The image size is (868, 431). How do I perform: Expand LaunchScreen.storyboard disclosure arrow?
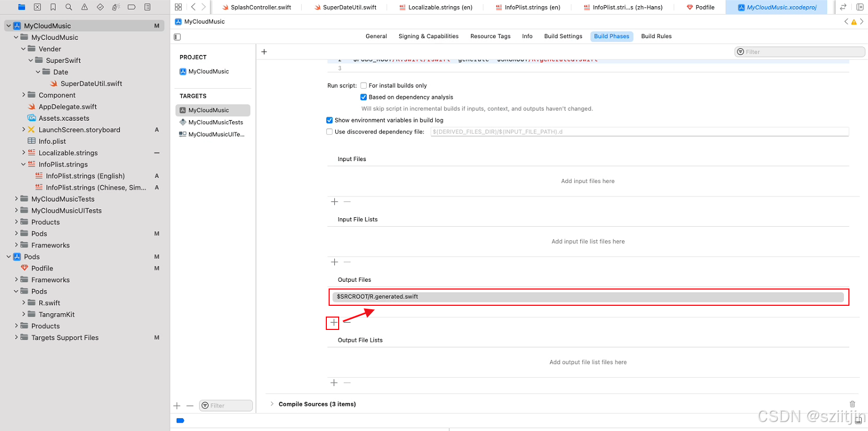(24, 130)
